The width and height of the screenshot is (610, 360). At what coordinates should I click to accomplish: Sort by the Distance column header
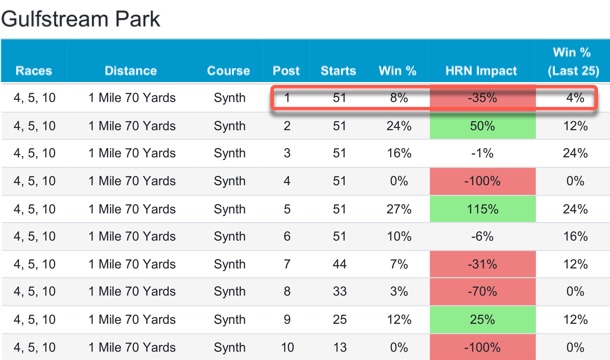tap(131, 71)
